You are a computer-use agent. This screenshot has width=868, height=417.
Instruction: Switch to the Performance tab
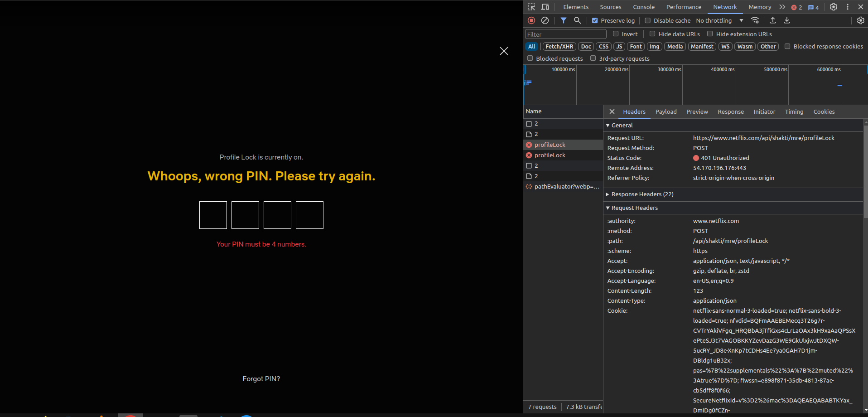684,7
